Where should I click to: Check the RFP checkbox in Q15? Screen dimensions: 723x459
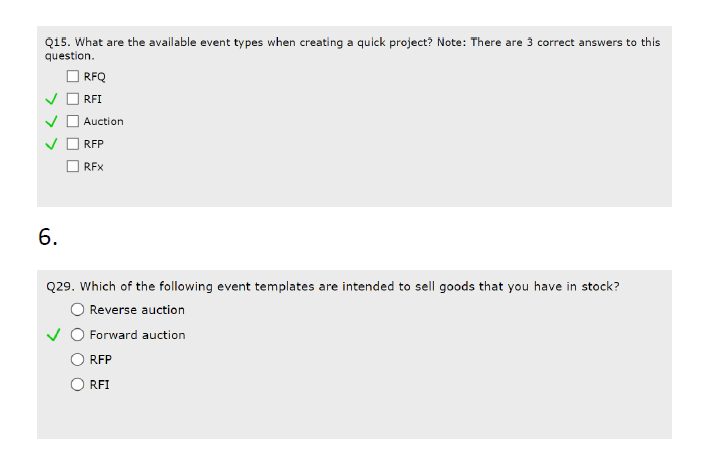tap(74, 144)
